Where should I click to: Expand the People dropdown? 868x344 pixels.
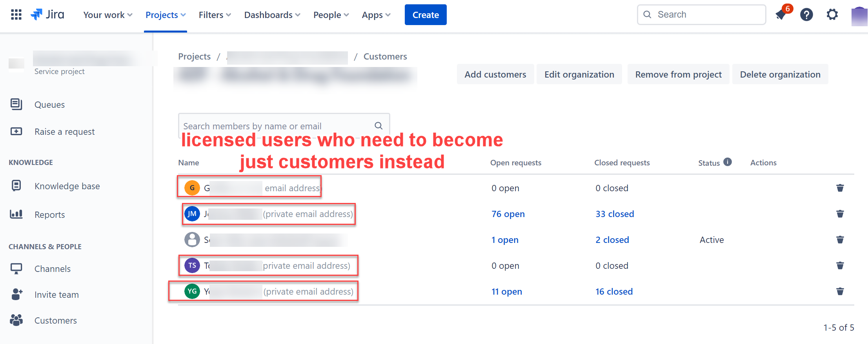click(x=331, y=15)
